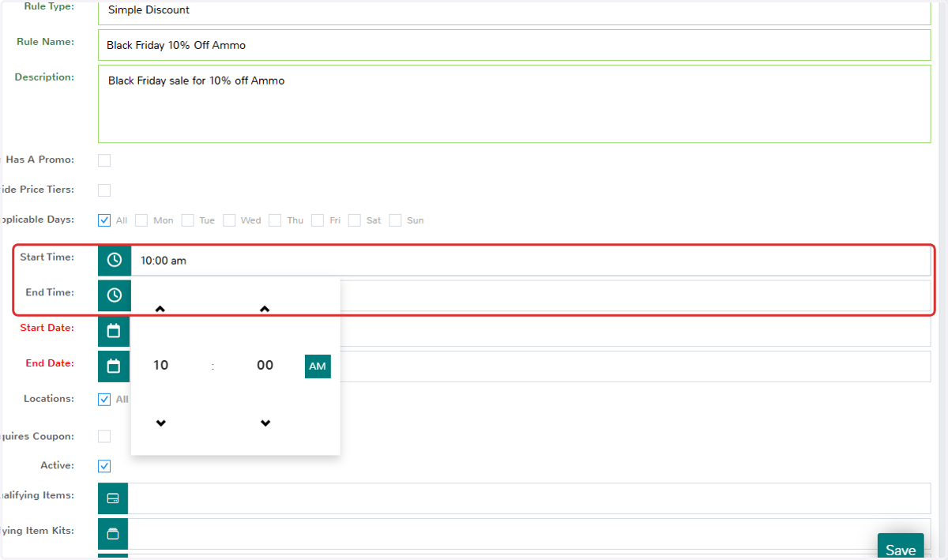Increase the hour with up arrow
Screen dimensions: 948x560
click(160, 309)
